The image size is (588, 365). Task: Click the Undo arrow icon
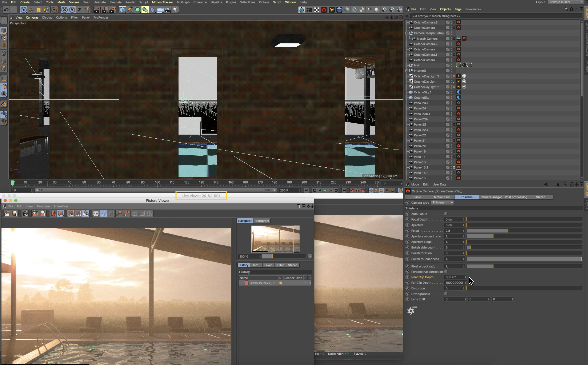click(6, 10)
